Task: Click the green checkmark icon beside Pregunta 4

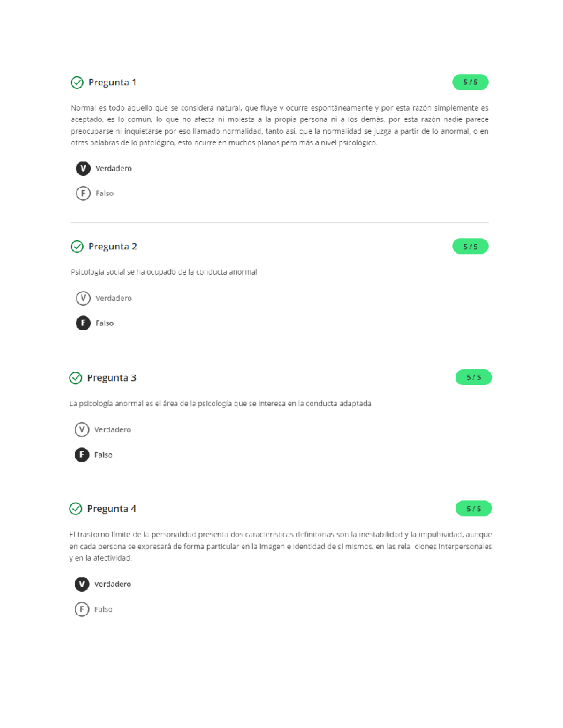Action: tap(76, 509)
